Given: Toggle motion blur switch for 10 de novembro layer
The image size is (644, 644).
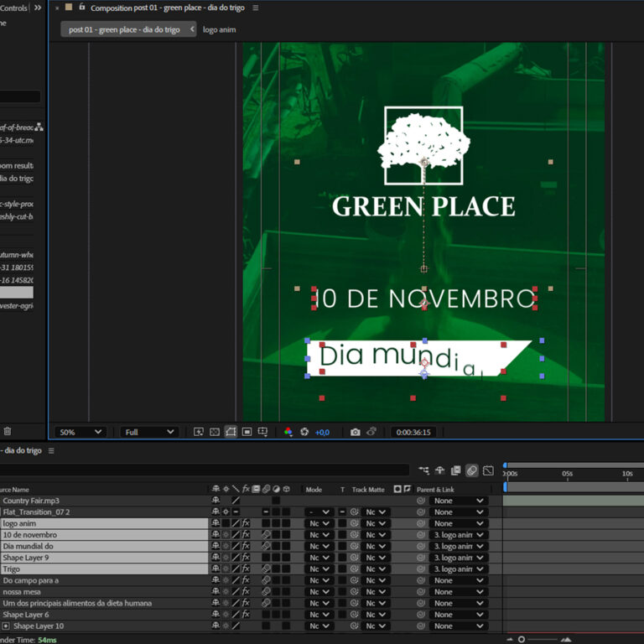Looking at the screenshot, I should click(x=266, y=535).
